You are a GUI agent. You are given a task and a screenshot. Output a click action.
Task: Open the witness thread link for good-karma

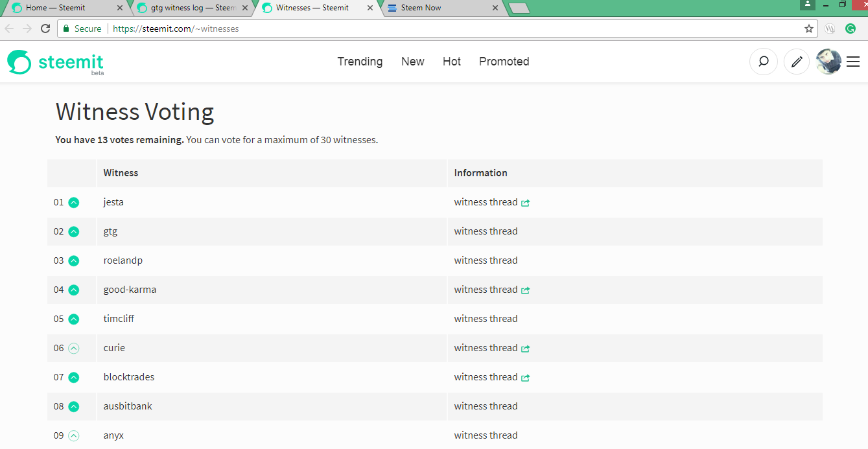[x=486, y=290]
